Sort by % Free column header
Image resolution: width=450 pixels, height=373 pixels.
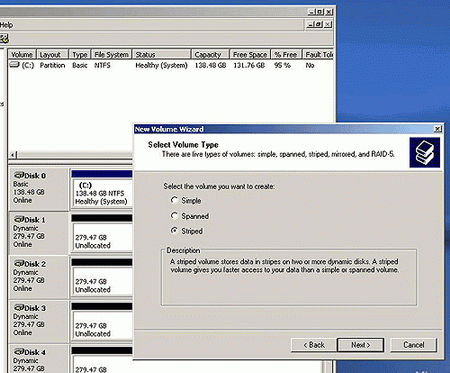[x=286, y=54]
